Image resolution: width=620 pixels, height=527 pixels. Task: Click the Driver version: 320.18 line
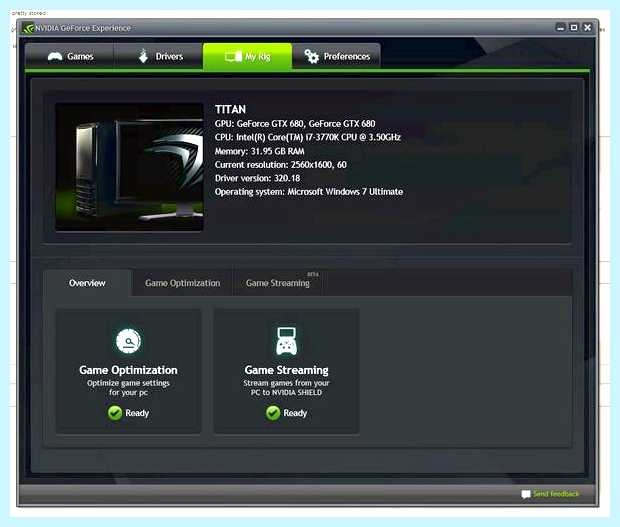click(x=257, y=178)
